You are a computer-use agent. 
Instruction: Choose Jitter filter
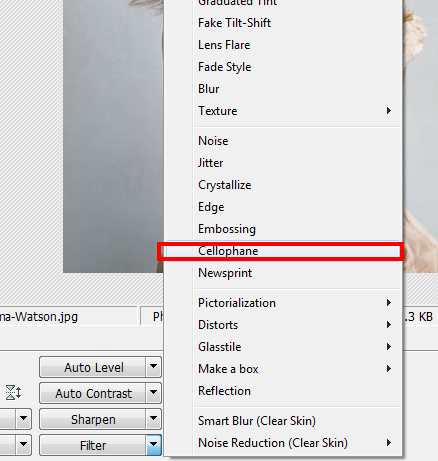[283, 163]
